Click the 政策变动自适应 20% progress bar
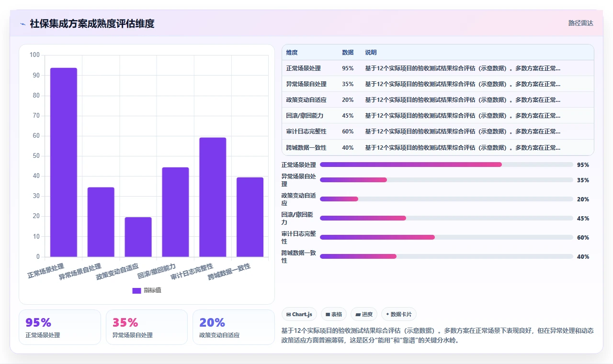 [x=446, y=199]
